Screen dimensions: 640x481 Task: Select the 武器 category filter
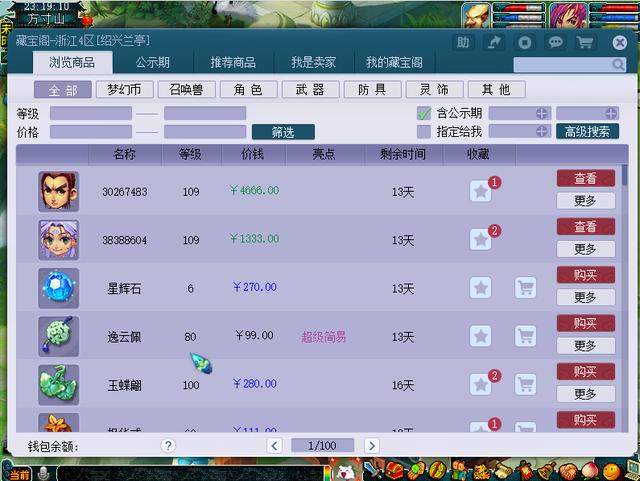(311, 89)
